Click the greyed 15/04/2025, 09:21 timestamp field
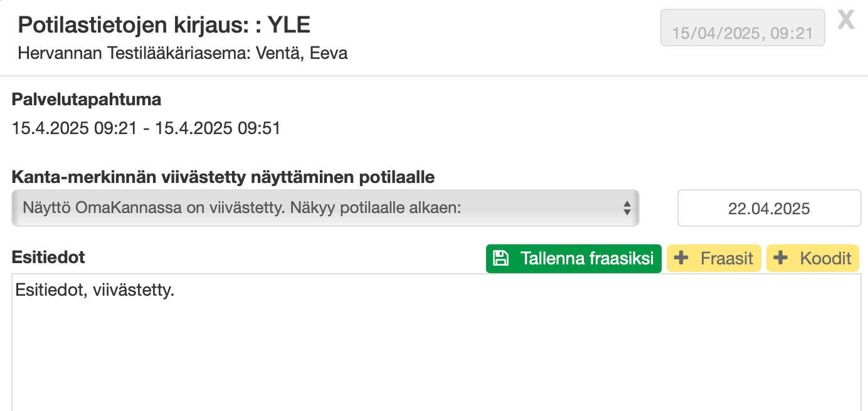The width and height of the screenshot is (868, 411). tap(743, 33)
